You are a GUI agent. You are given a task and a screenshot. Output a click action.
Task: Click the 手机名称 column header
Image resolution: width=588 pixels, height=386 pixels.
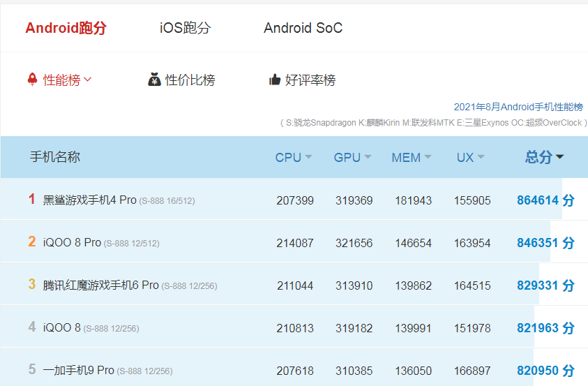pos(55,157)
